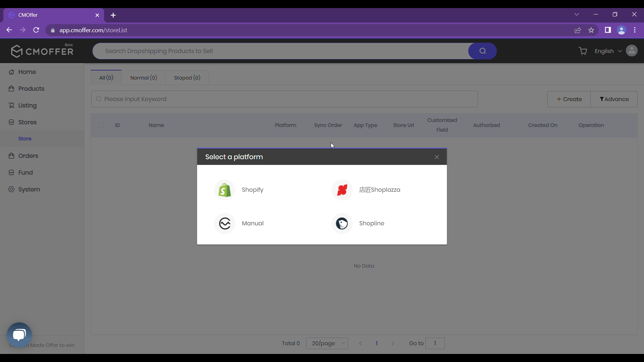Click the Store sidebar menu item
This screenshot has height=362, width=644.
tap(24, 138)
